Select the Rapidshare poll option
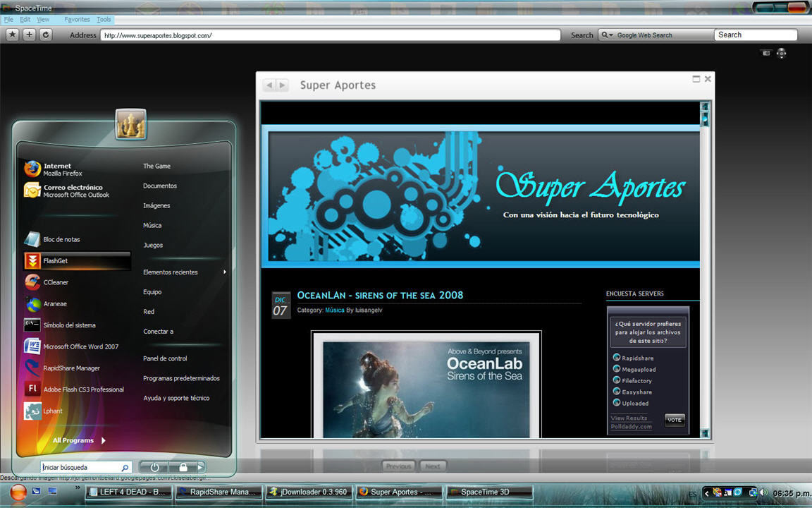The image size is (812, 508). pos(616,358)
